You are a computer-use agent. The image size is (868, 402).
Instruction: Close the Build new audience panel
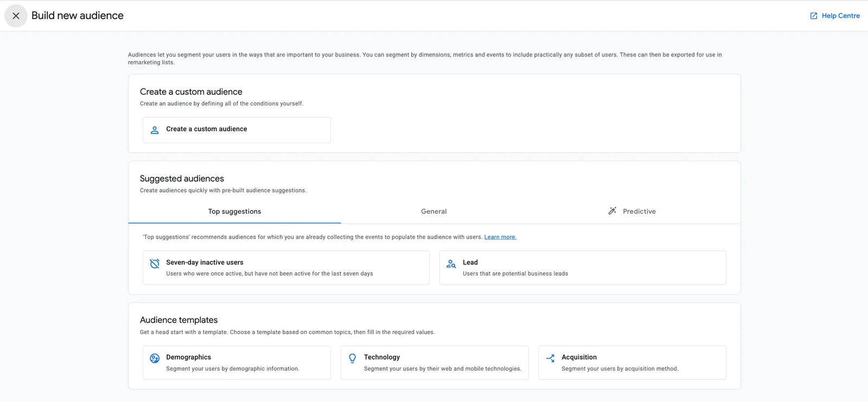tap(16, 16)
